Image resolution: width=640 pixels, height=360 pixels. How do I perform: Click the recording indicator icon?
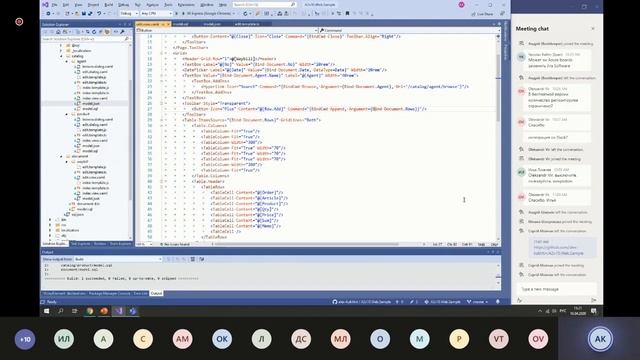[x=19, y=22]
